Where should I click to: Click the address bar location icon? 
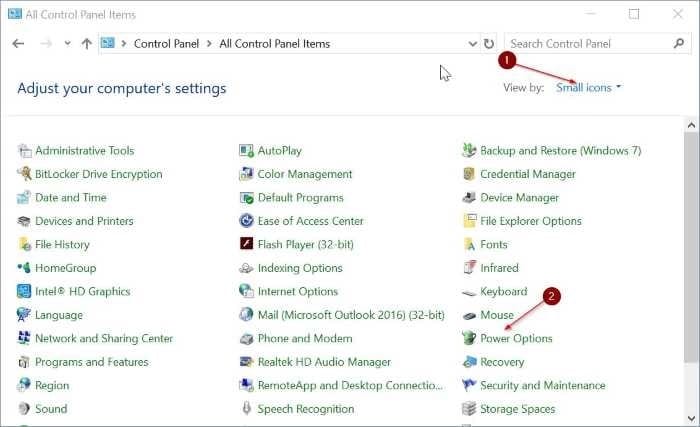click(108, 43)
